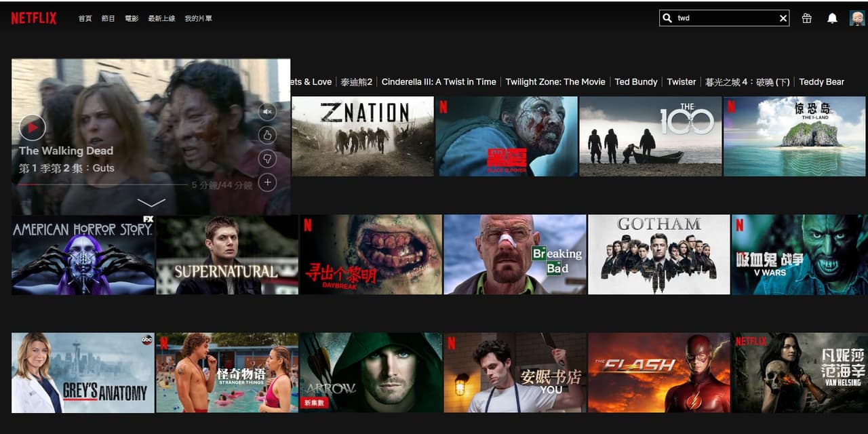Click the Netflix logo
Screen dimensions: 868x434
coord(34,18)
